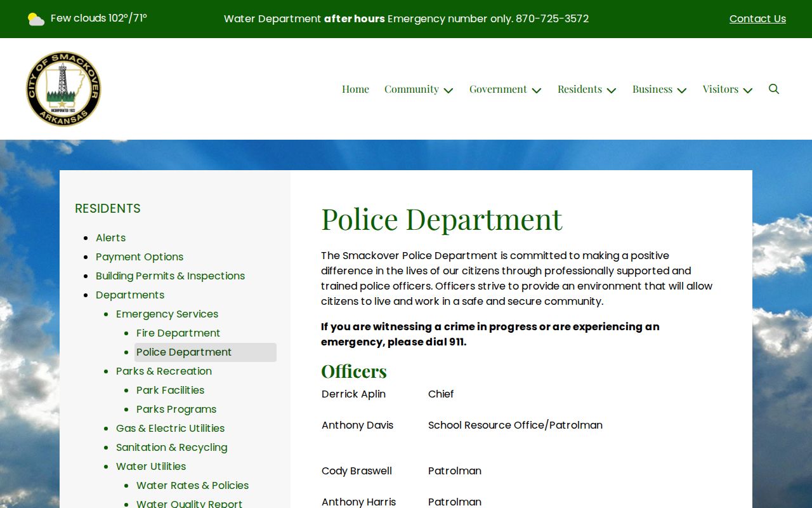Click the School Resource Office/Patrolman title
812x508 pixels.
point(515,425)
